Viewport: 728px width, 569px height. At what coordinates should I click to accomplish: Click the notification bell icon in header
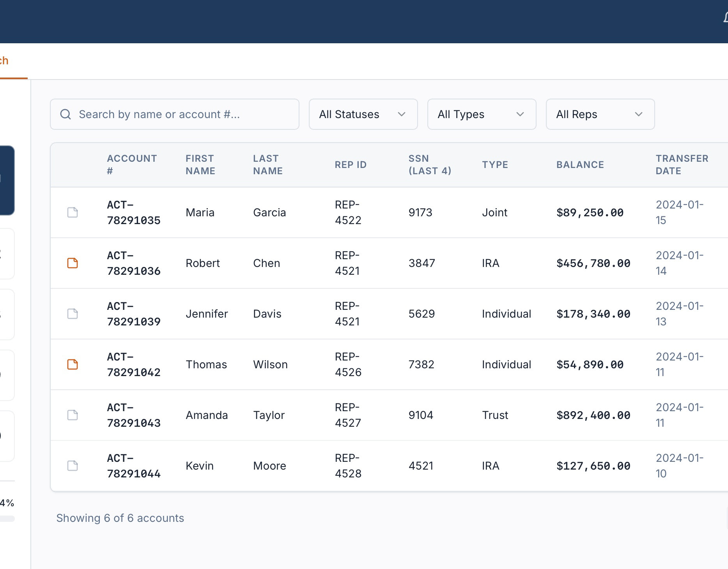click(725, 18)
